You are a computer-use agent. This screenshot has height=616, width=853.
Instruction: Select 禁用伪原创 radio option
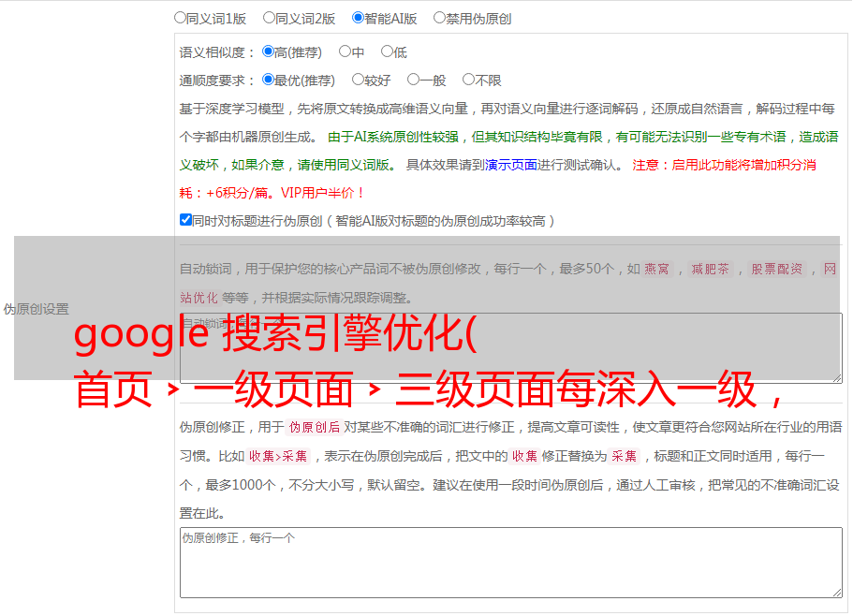click(x=439, y=18)
